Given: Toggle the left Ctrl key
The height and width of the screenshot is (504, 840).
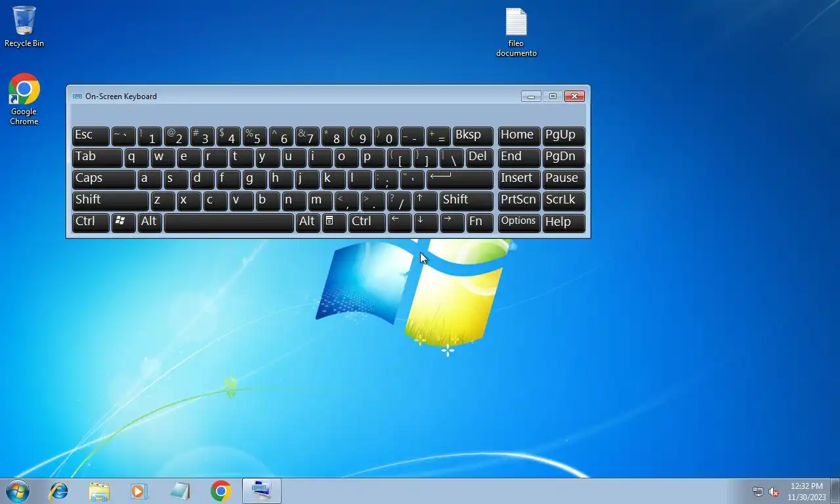Looking at the screenshot, I should (91, 222).
